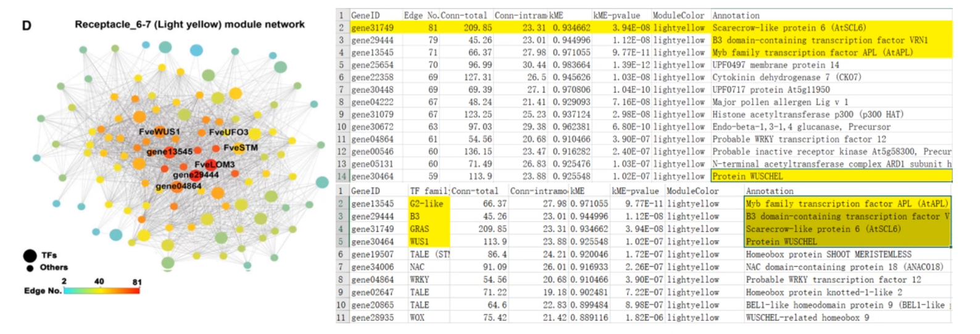Click the kME-pvalue header in top table
This screenshot has width=980, height=334.
click(x=617, y=15)
